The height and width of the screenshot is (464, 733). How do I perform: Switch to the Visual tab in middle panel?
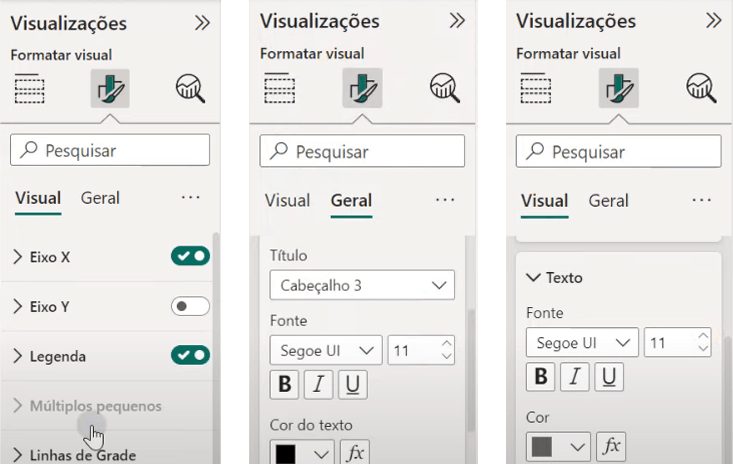point(287,201)
